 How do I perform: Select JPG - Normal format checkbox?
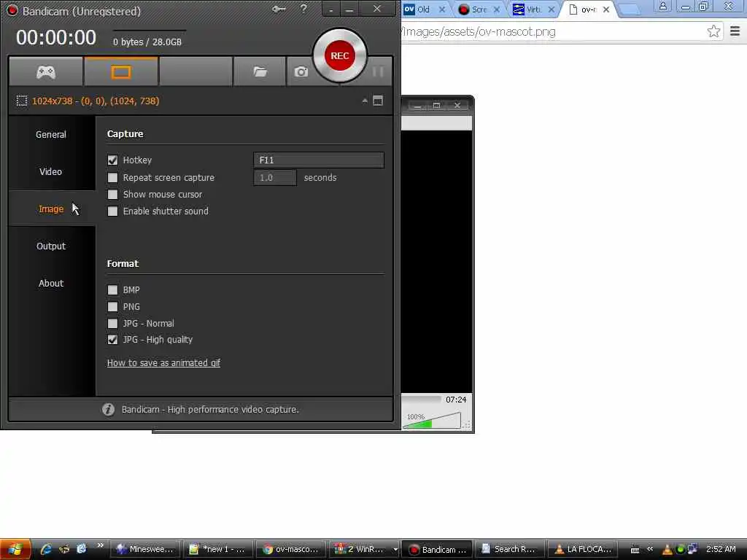pyautogui.click(x=112, y=323)
